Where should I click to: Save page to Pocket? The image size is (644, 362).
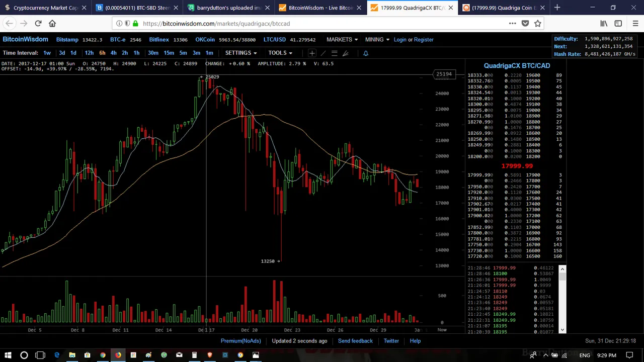point(525,24)
